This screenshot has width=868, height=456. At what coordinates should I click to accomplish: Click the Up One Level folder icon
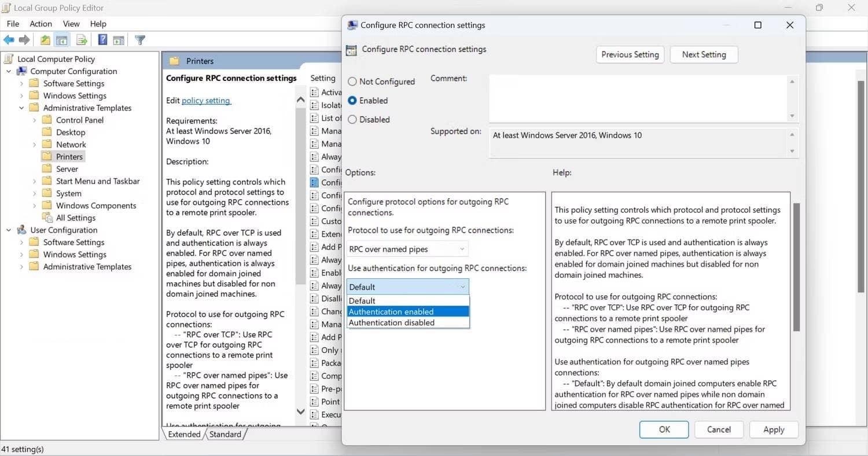pos(45,40)
